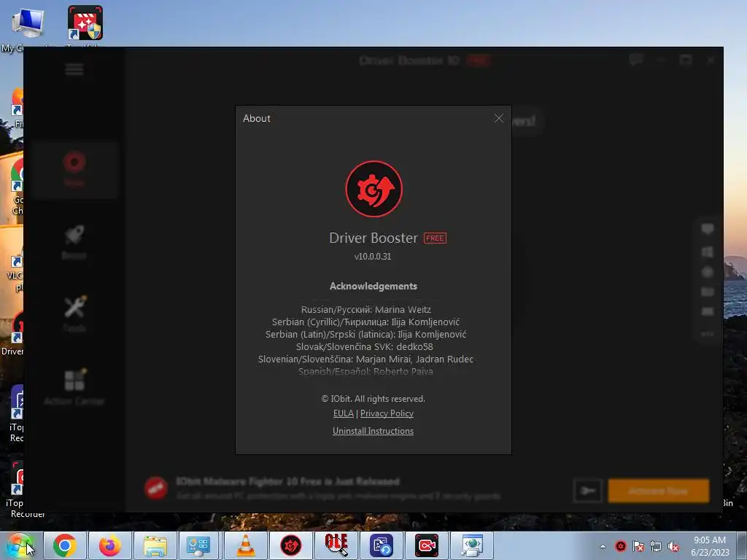Open the clock showing 9:05 AM
Viewport: 747px width, 560px height.
tap(710, 546)
